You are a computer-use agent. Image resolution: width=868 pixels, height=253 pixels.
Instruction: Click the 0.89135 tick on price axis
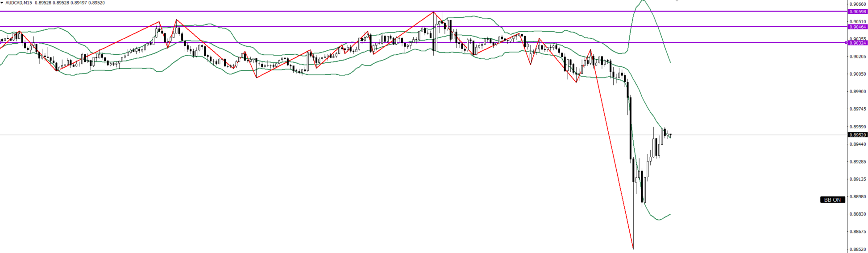tap(857, 179)
